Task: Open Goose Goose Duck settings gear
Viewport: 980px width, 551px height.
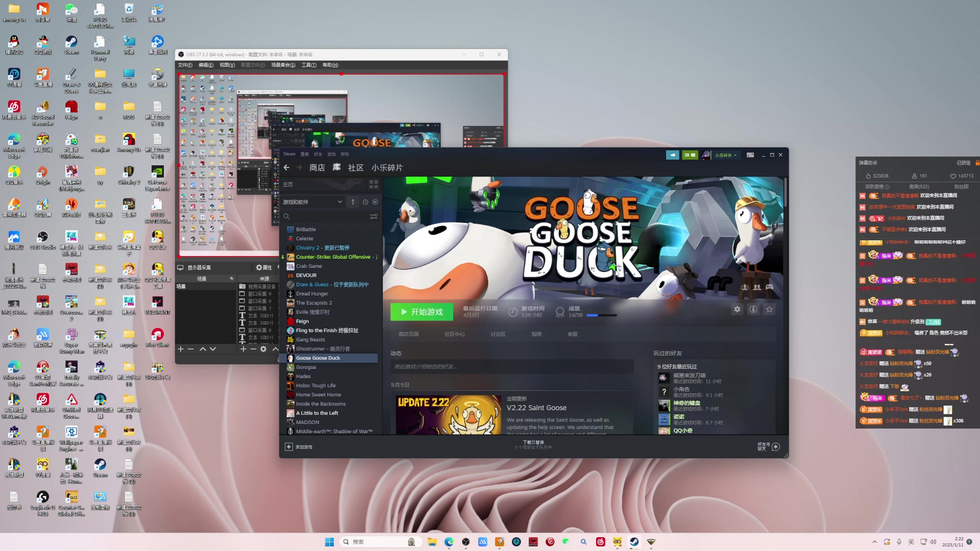Action: pos(737,309)
